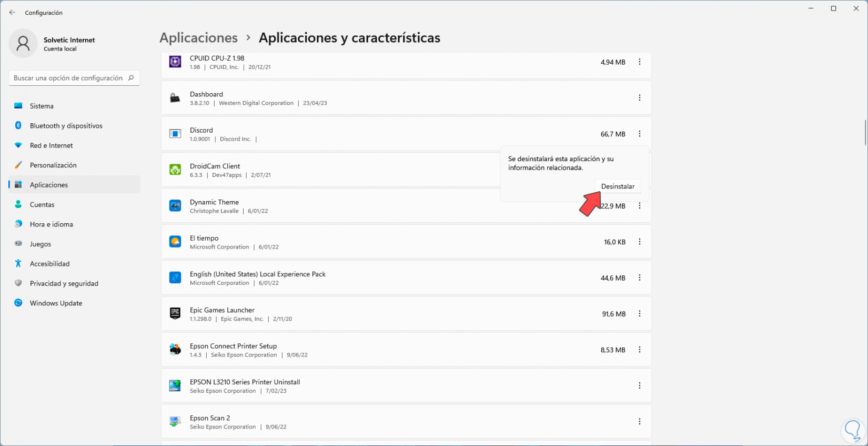The height and width of the screenshot is (446, 868).
Task: Open more options for Epic Games Launcher
Action: pyautogui.click(x=640, y=314)
